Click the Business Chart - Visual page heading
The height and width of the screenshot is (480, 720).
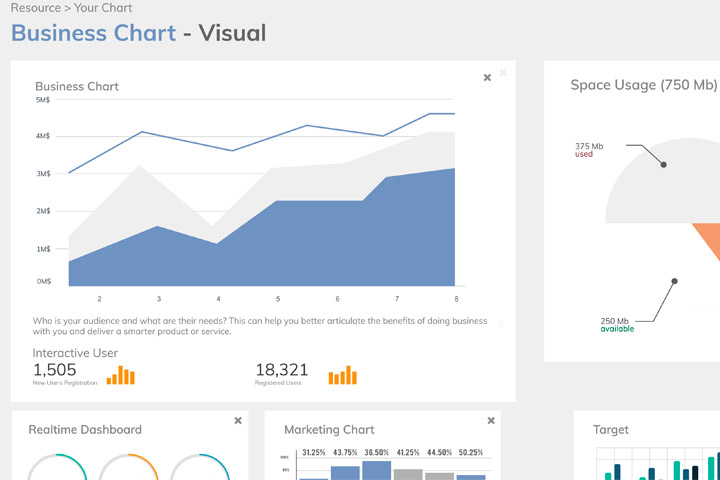pyautogui.click(x=138, y=33)
